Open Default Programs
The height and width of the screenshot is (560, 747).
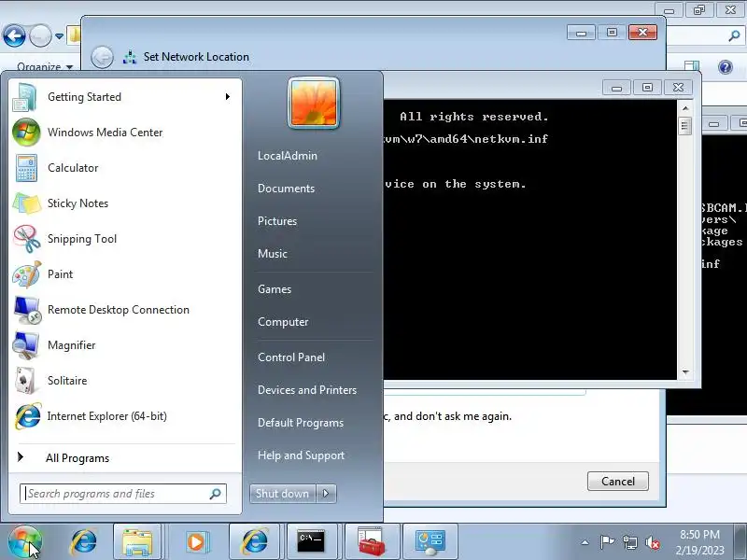coord(301,423)
